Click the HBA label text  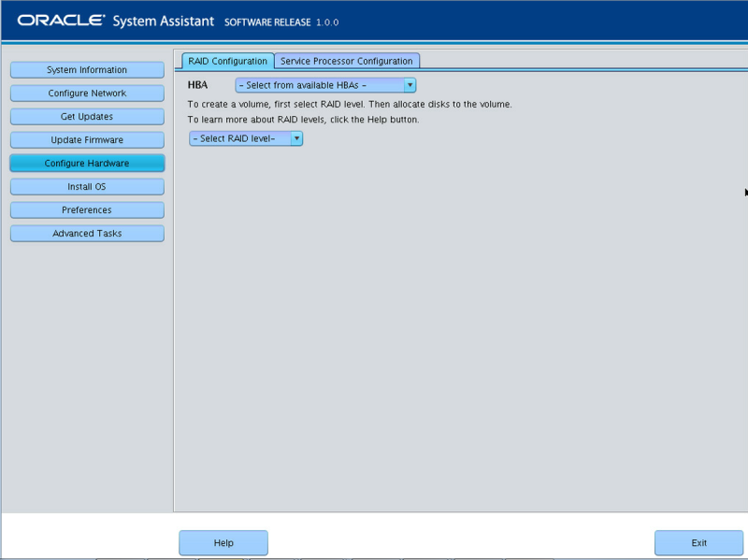197,85
